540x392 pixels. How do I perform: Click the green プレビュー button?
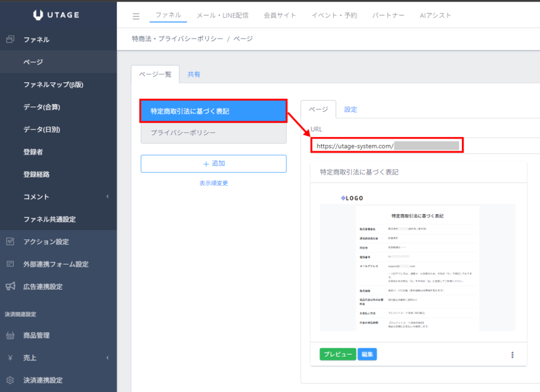[x=337, y=355]
